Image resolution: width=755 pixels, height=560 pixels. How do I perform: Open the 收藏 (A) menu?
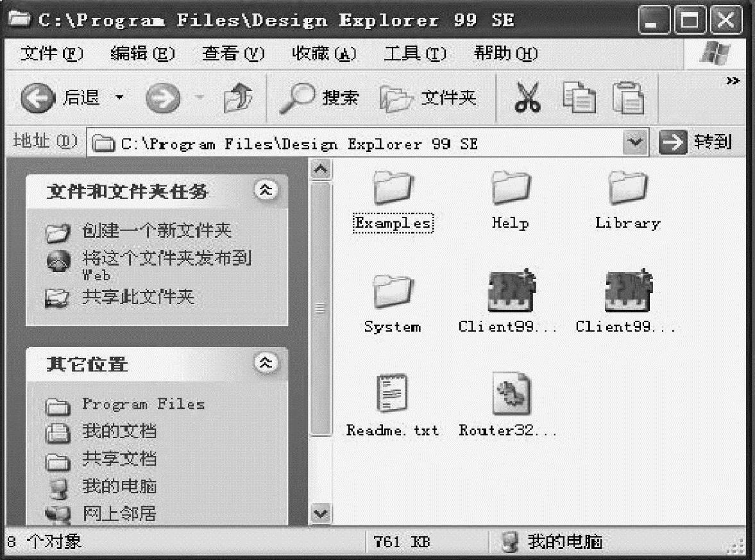pos(324,53)
